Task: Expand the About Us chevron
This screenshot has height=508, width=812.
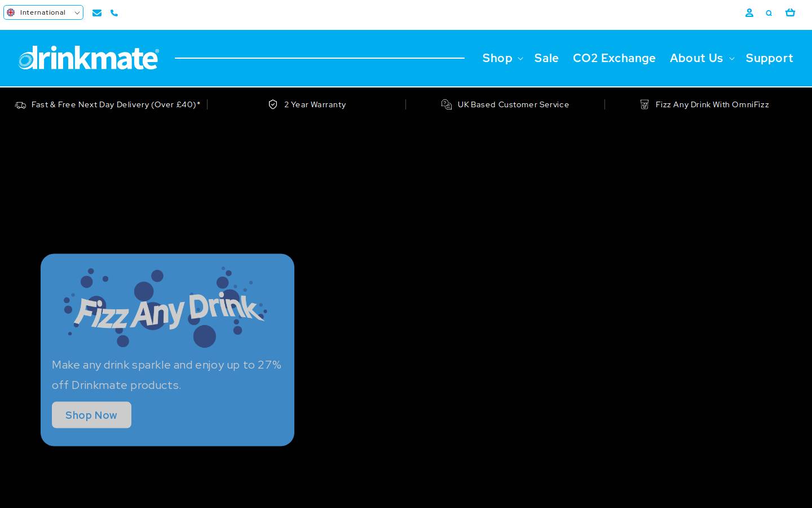Action: coord(732,59)
